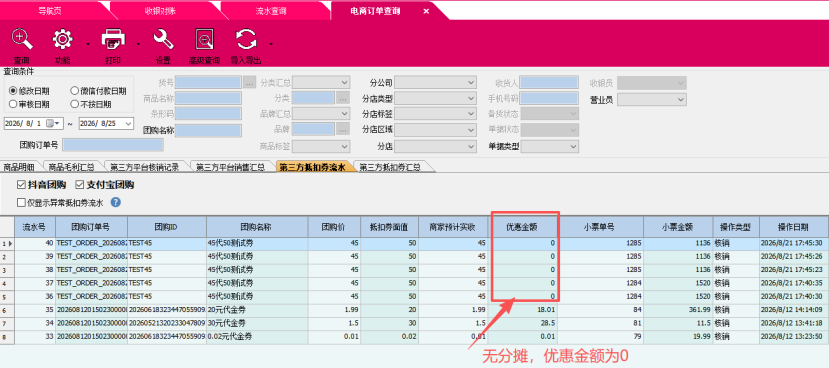
Task: Select the 修改日期 radio button
Action: pyautogui.click(x=13, y=91)
